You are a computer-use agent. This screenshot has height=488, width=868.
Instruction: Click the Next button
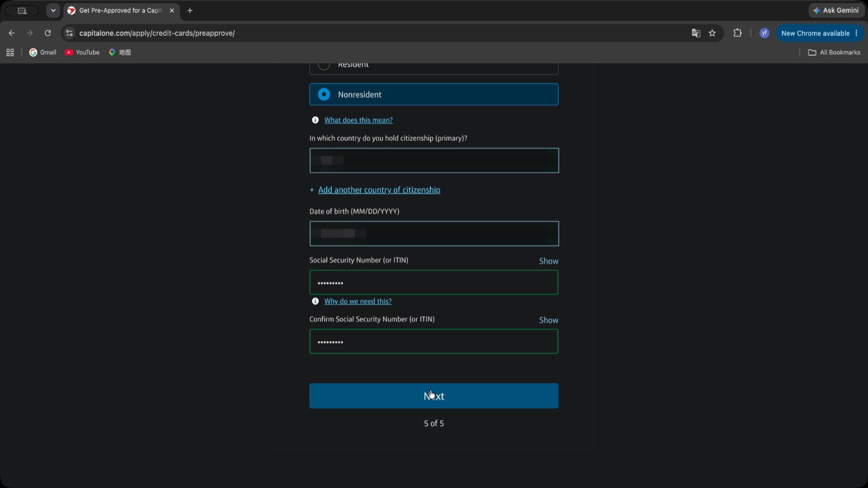click(x=434, y=396)
